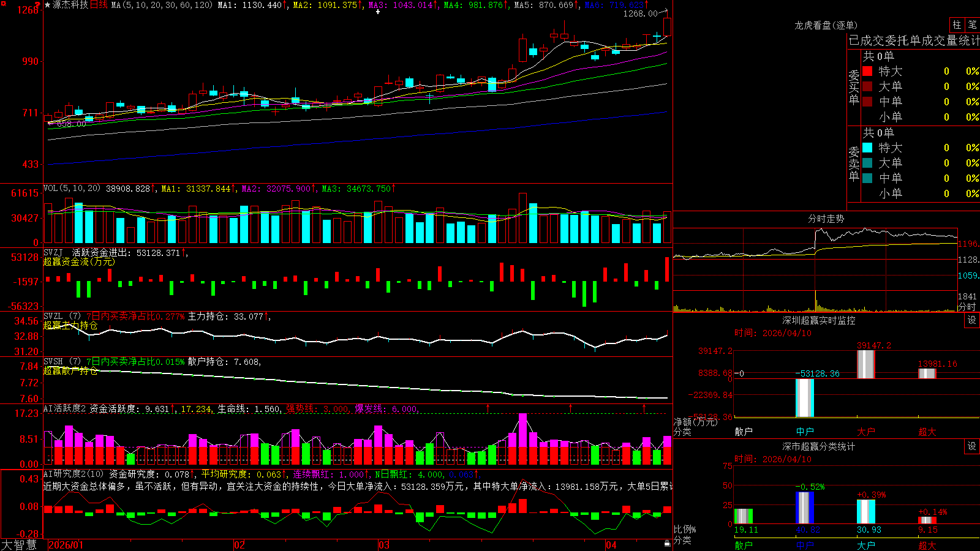Image resolution: width=980 pixels, height=551 pixels.
Task: Click the star icon beside 源杰科技
Action: click(x=47, y=5)
